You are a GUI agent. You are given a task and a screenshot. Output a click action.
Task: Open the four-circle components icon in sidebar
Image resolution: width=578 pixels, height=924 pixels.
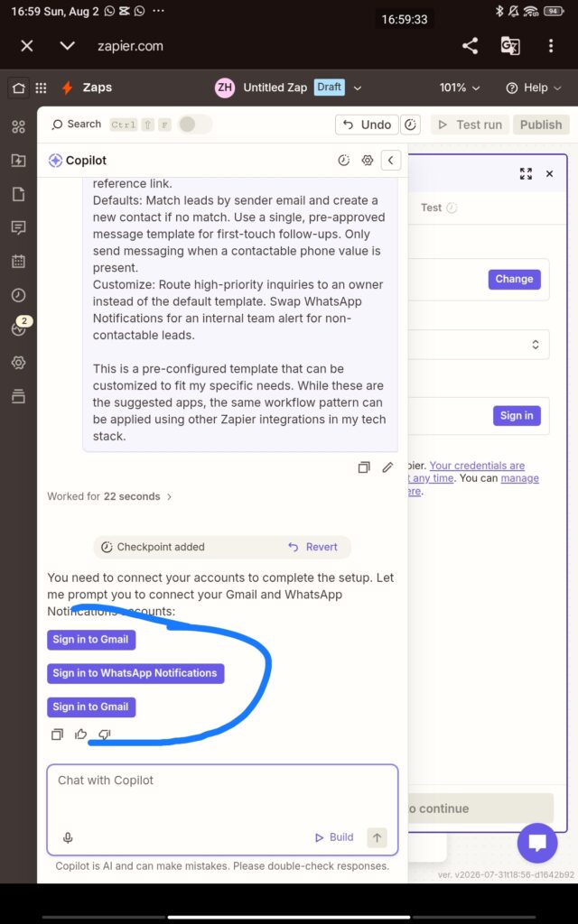(18, 126)
